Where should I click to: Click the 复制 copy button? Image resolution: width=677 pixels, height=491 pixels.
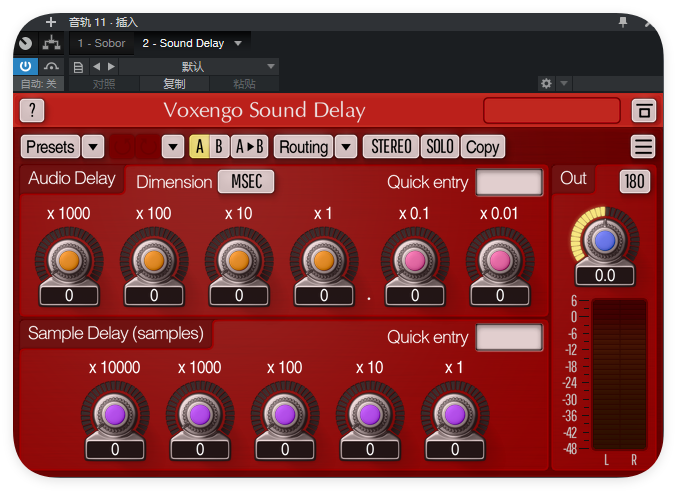point(174,83)
